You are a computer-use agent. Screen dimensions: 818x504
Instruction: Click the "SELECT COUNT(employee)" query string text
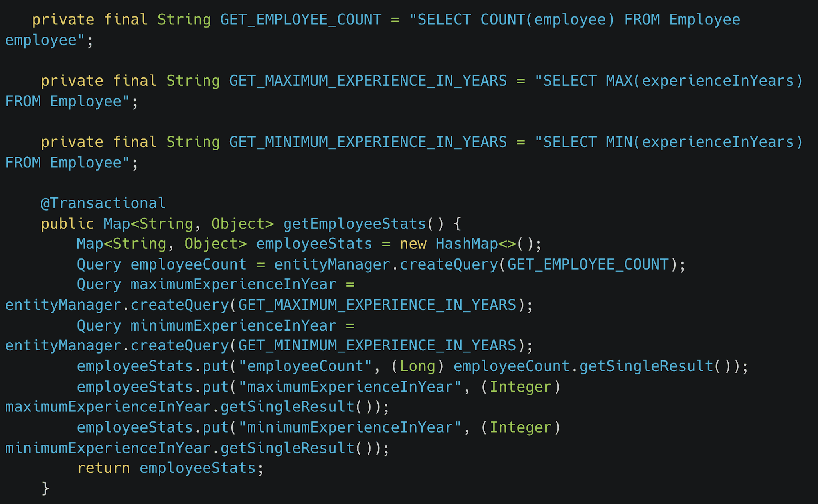tap(512, 20)
